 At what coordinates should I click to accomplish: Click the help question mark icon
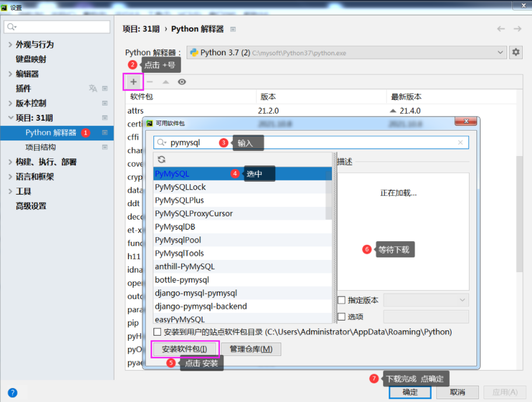click(13, 393)
